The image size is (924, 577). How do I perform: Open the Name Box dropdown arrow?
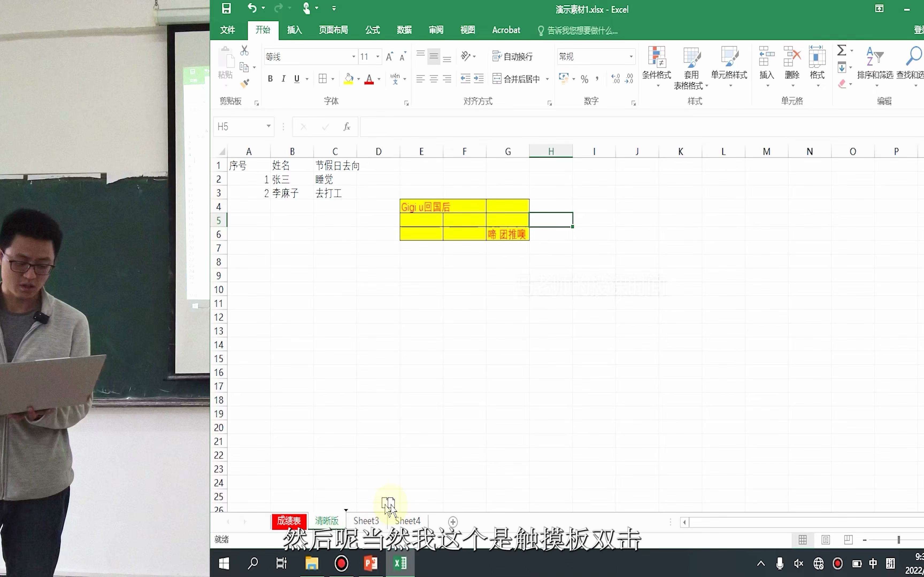[x=268, y=126]
